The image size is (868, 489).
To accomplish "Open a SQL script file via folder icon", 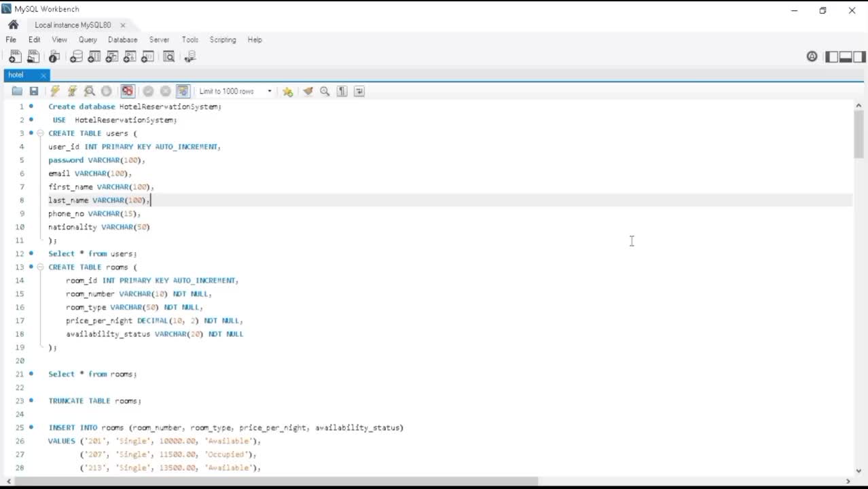I will [17, 91].
